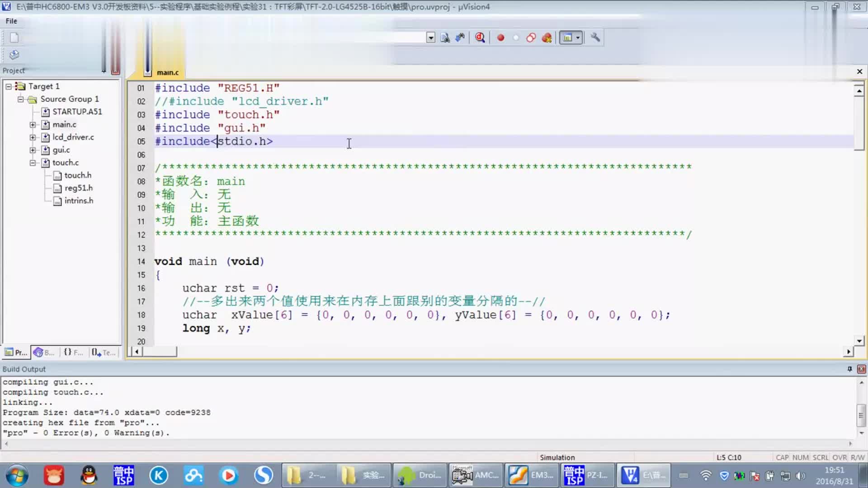Viewport: 868px width, 488px height.
Task: Select main.c in the project tree
Action: [x=64, y=124]
